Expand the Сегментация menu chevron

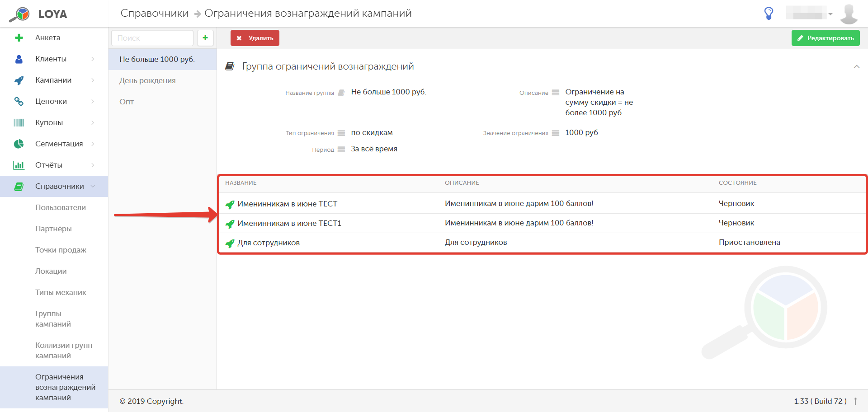(93, 144)
